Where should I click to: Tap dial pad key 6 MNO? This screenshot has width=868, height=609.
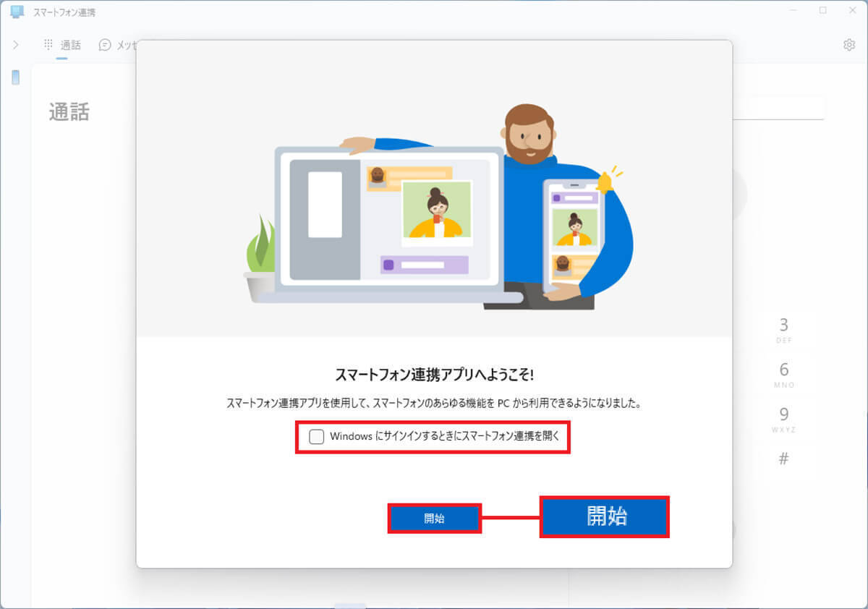pyautogui.click(x=784, y=375)
